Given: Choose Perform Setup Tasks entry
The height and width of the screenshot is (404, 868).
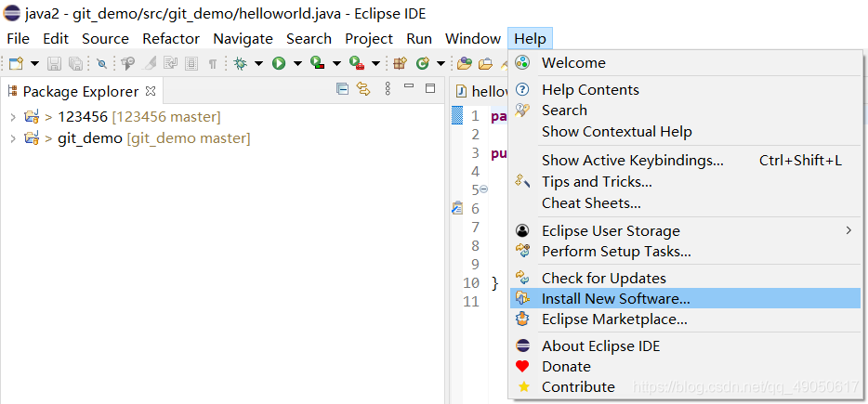Looking at the screenshot, I should click(x=685, y=252).
